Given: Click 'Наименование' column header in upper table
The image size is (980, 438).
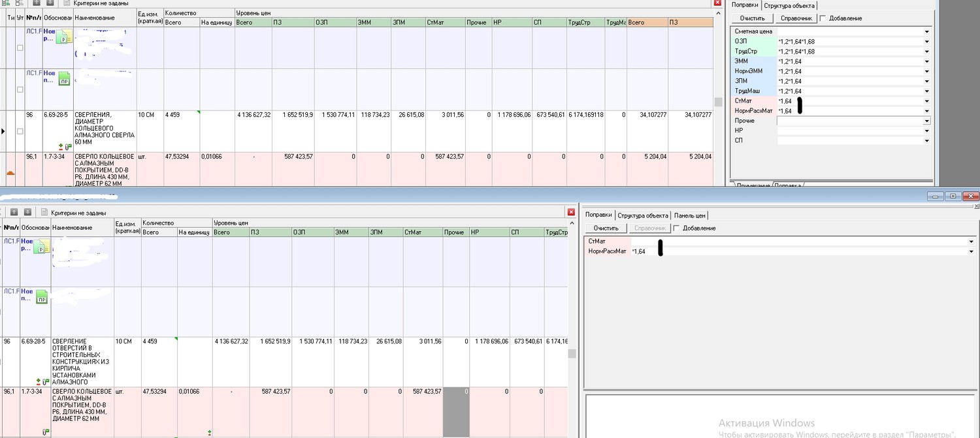Looking at the screenshot, I should tap(105, 17).
